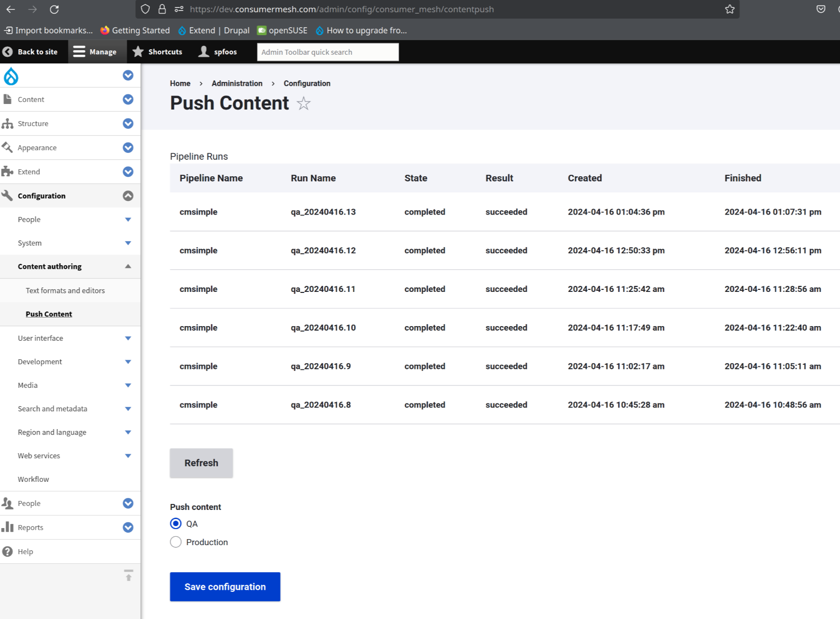The height and width of the screenshot is (619, 840).
Task: Select the Production radio button
Action: 175,542
